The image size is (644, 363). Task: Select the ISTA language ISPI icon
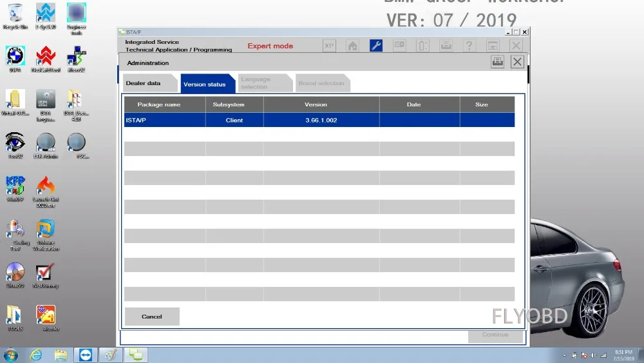[x=46, y=105]
